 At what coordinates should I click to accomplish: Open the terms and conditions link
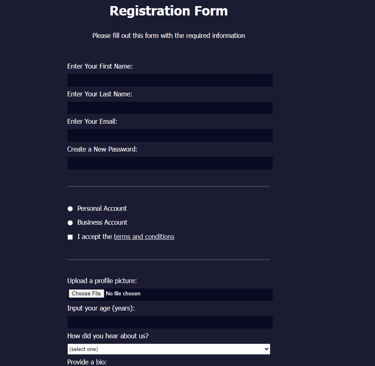(x=144, y=237)
